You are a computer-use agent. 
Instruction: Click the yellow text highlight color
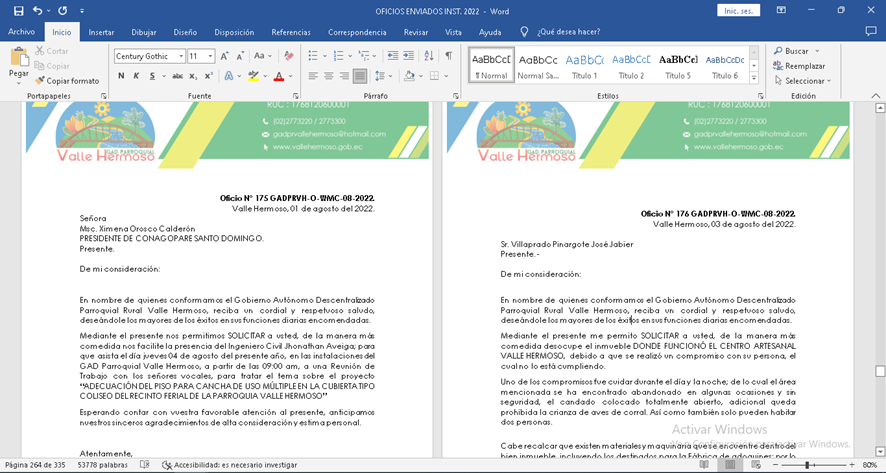[x=254, y=76]
